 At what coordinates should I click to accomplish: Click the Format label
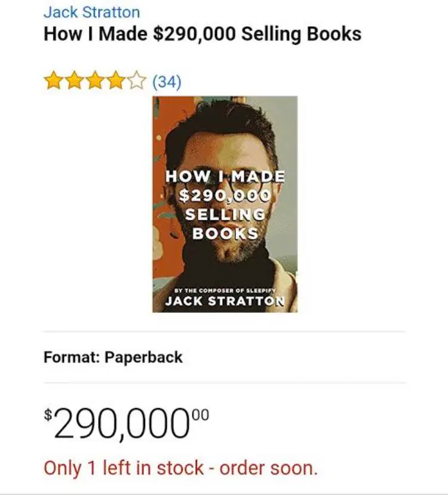click(x=71, y=358)
